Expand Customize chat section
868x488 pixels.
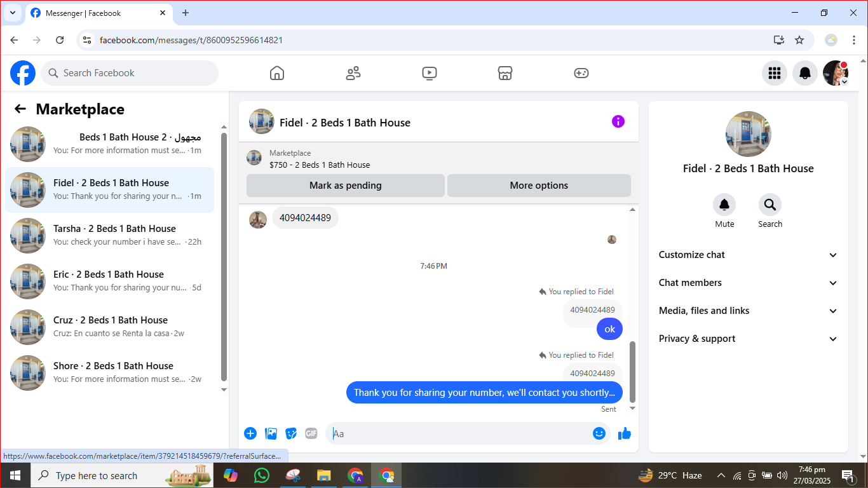(x=748, y=255)
